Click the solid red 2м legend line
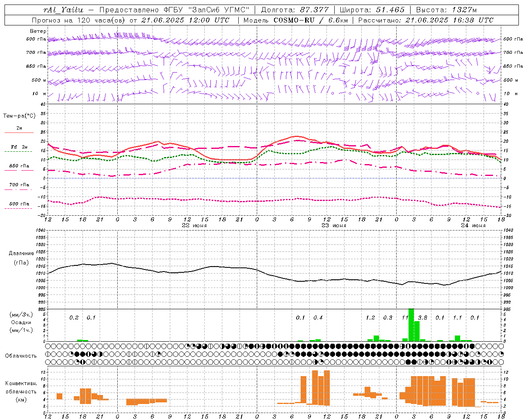The width and height of the screenshot is (525, 420). tap(19, 132)
